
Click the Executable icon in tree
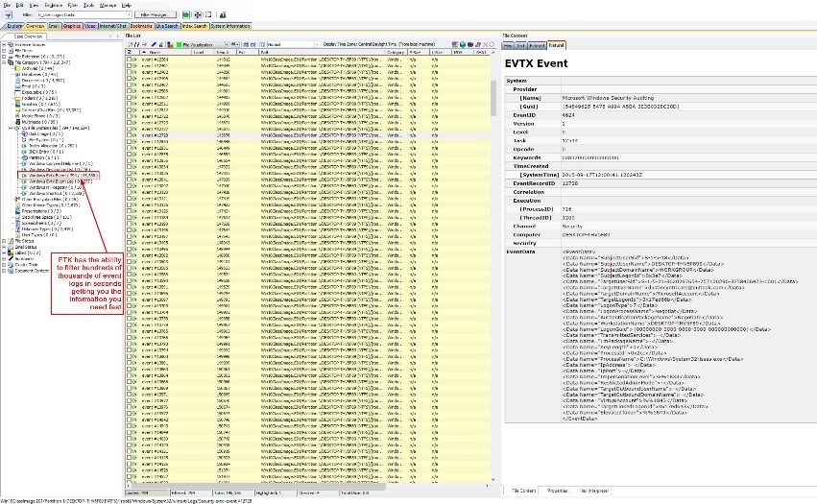click(17, 92)
